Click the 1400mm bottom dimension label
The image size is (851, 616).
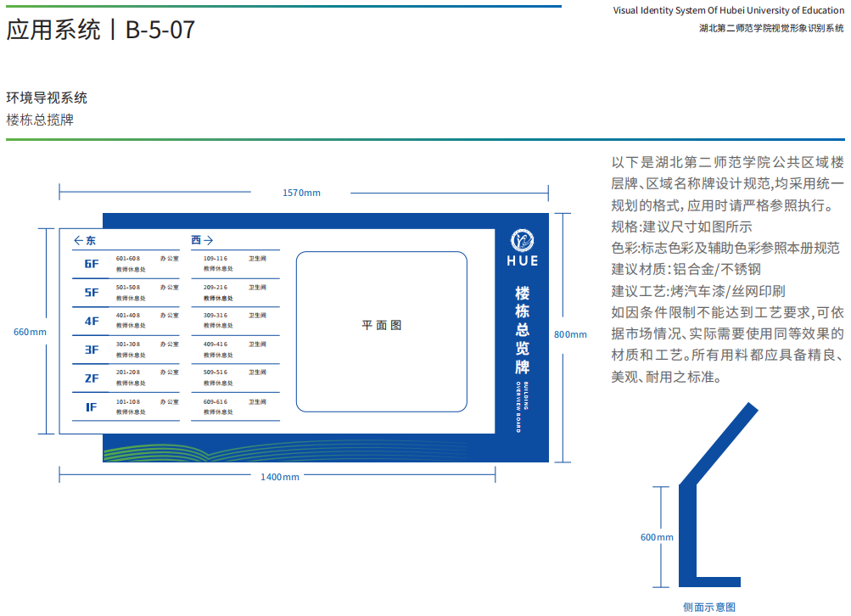coord(279,477)
